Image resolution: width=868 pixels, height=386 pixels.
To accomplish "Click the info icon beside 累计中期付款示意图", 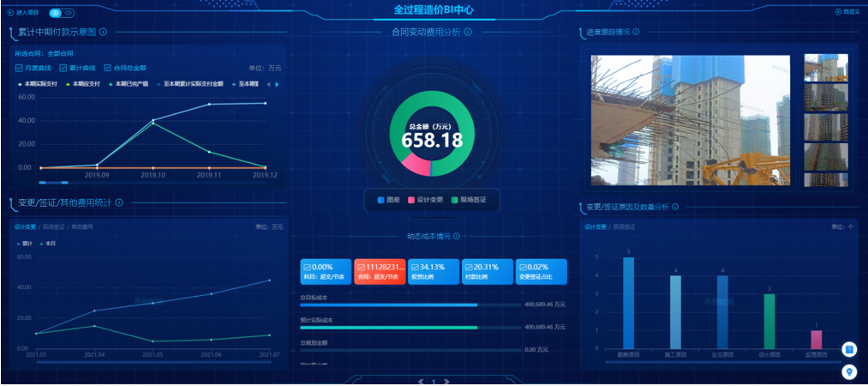I will (x=103, y=33).
